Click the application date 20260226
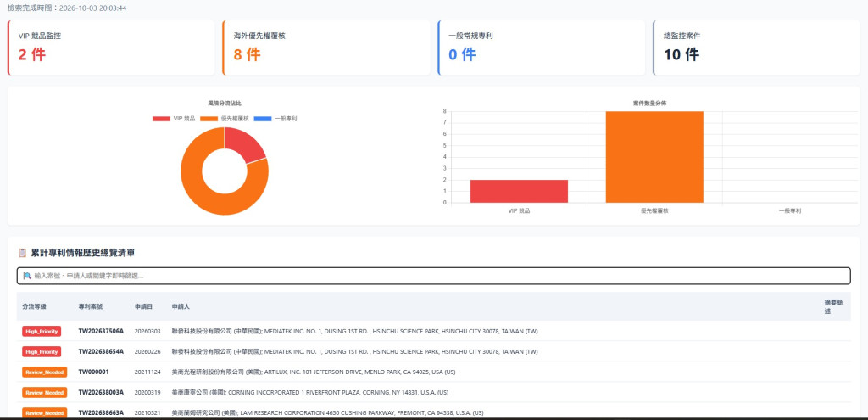Screen dimensions: 868x420 click(x=147, y=351)
